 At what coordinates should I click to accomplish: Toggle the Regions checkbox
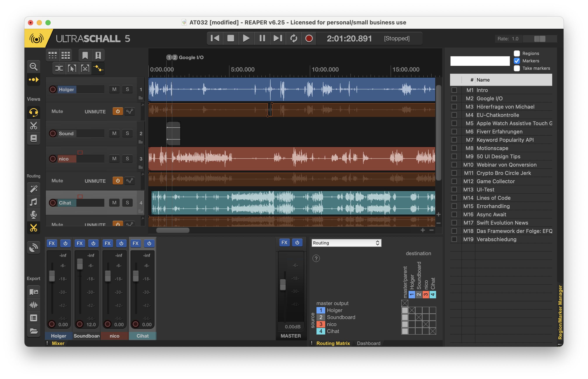(517, 53)
